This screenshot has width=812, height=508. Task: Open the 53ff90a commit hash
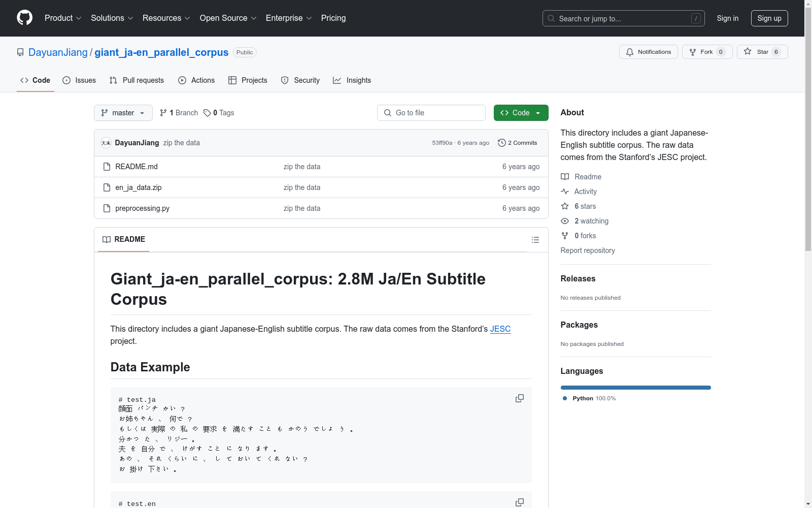click(x=442, y=143)
